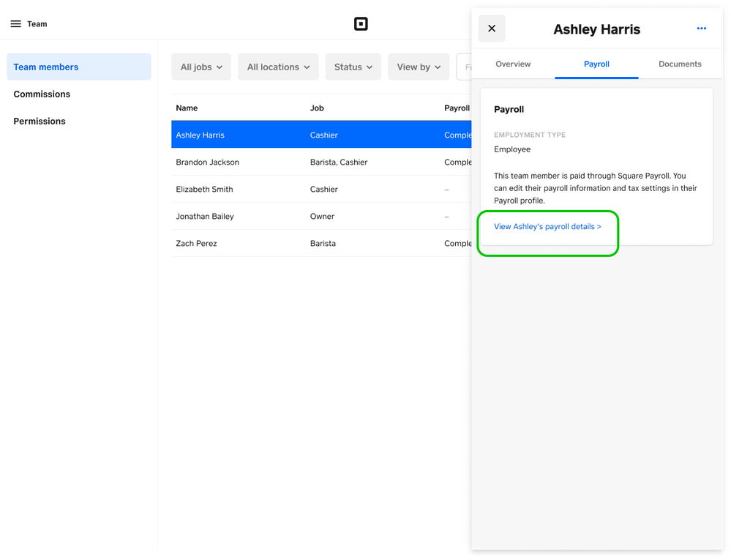This screenshot has width=731, height=560.
Task: Open the three-dot more options menu
Action: tap(701, 29)
